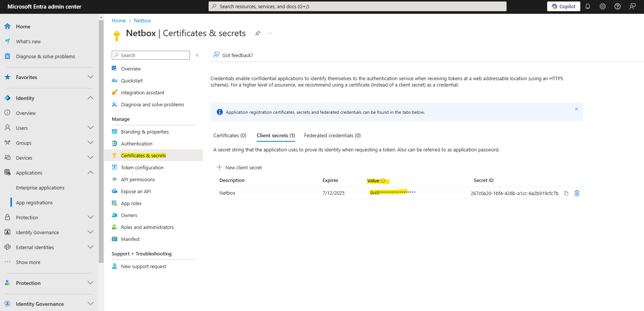The height and width of the screenshot is (311, 644).
Task: Focus the resource menu Search field
Action: coord(151,55)
